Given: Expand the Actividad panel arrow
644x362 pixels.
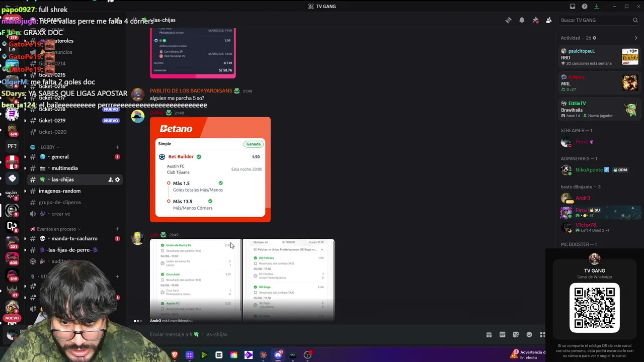Looking at the screenshot, I should tap(636, 38).
